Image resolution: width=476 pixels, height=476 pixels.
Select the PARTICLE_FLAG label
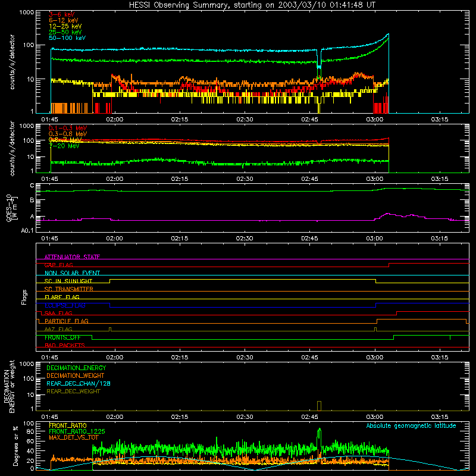(x=67, y=321)
